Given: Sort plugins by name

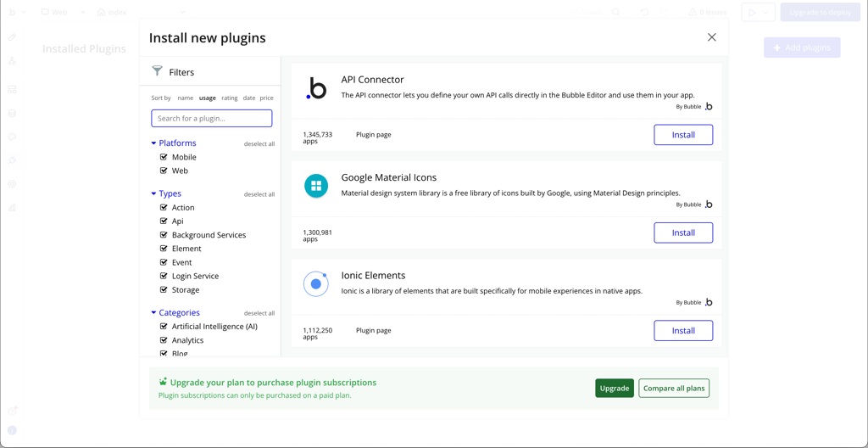Looking at the screenshot, I should [x=186, y=98].
